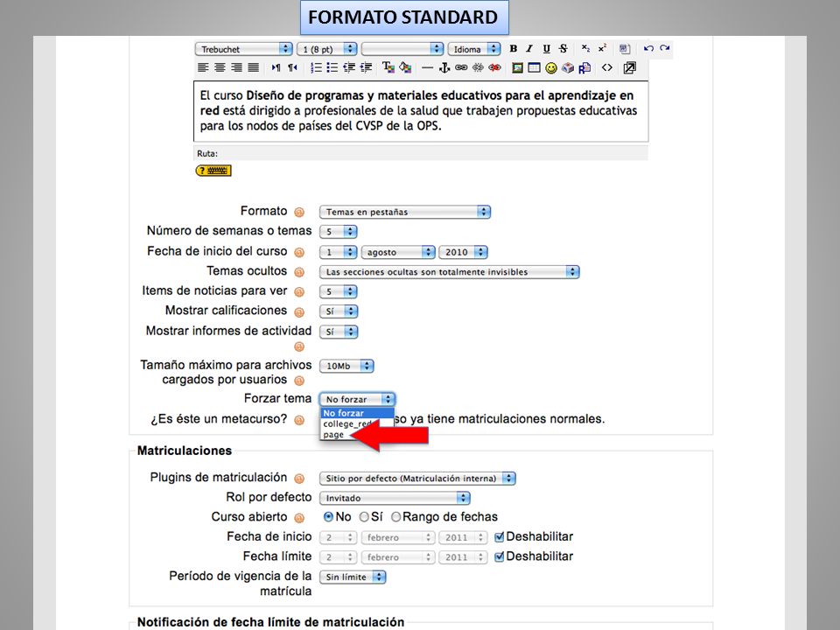This screenshot has width=840, height=630.
Task: Apply strikethrough to text
Action: [x=563, y=49]
